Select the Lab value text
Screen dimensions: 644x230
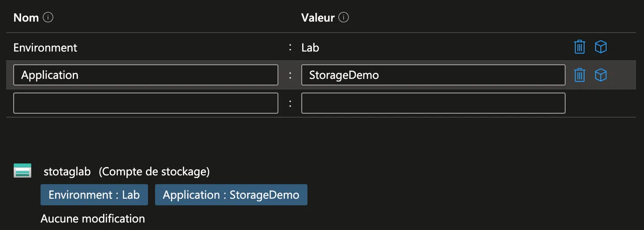310,48
